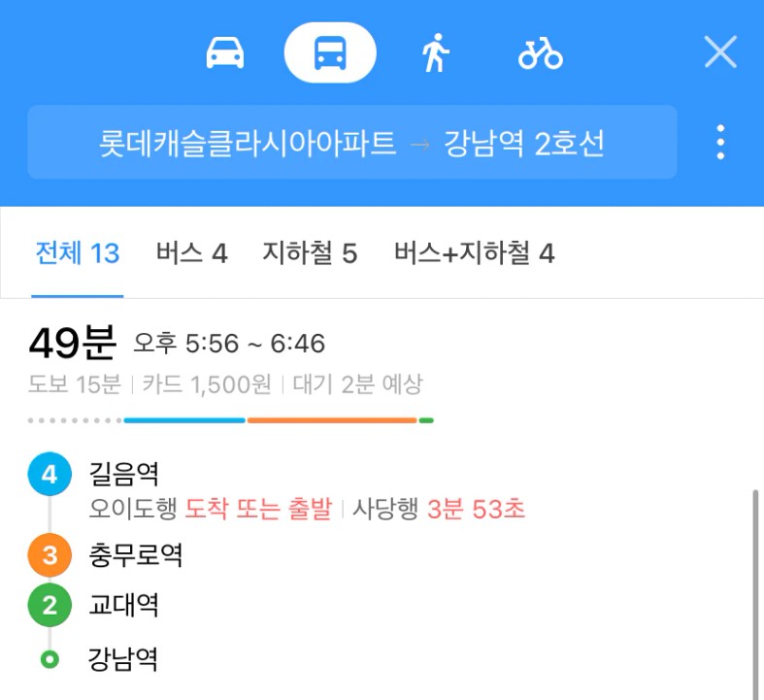Switch to bicycle directions icon

click(541, 54)
